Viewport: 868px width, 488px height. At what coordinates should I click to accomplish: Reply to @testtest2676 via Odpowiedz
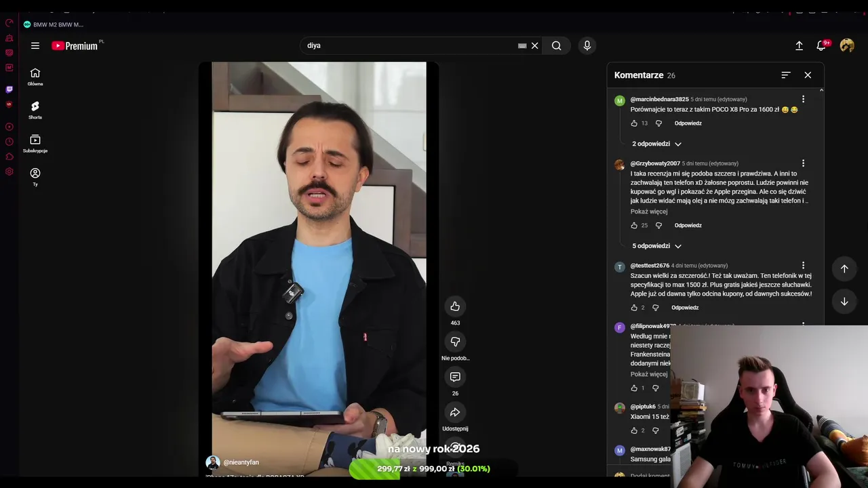point(685,308)
